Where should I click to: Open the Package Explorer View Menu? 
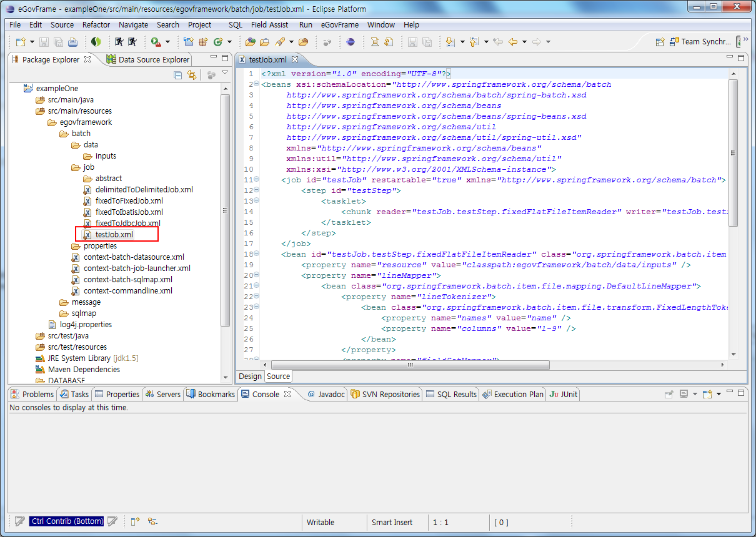point(225,74)
